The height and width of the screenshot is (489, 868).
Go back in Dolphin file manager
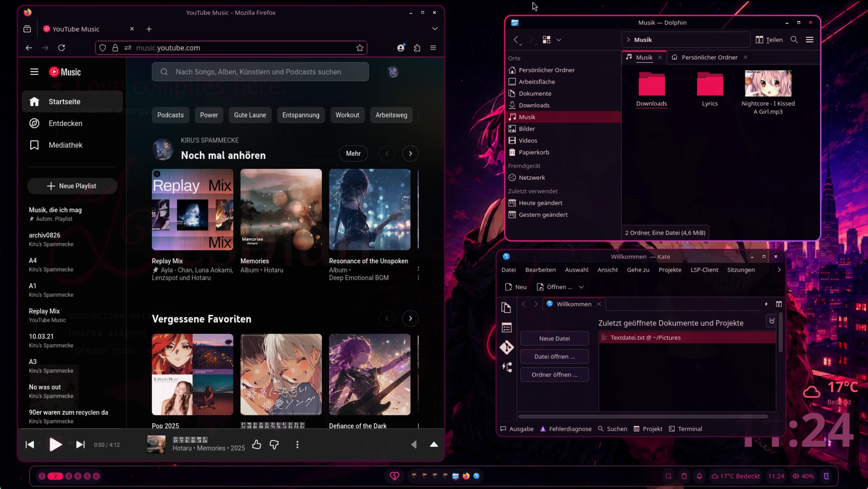(516, 40)
